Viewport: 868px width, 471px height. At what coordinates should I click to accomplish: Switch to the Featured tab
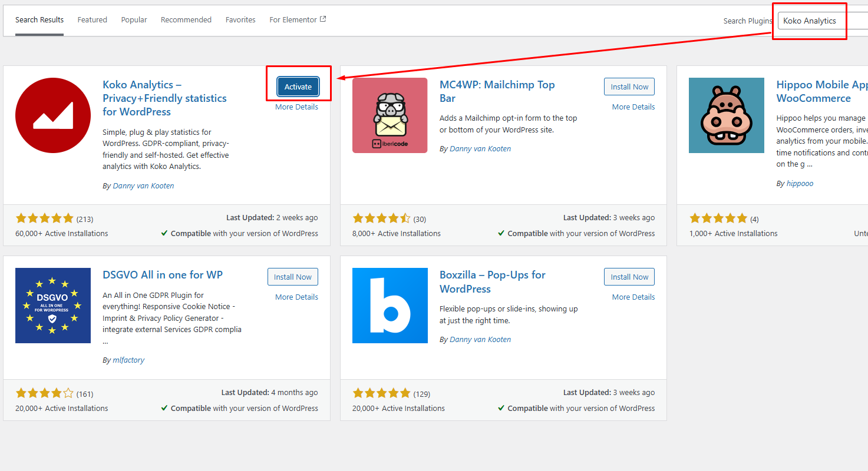pyautogui.click(x=93, y=20)
